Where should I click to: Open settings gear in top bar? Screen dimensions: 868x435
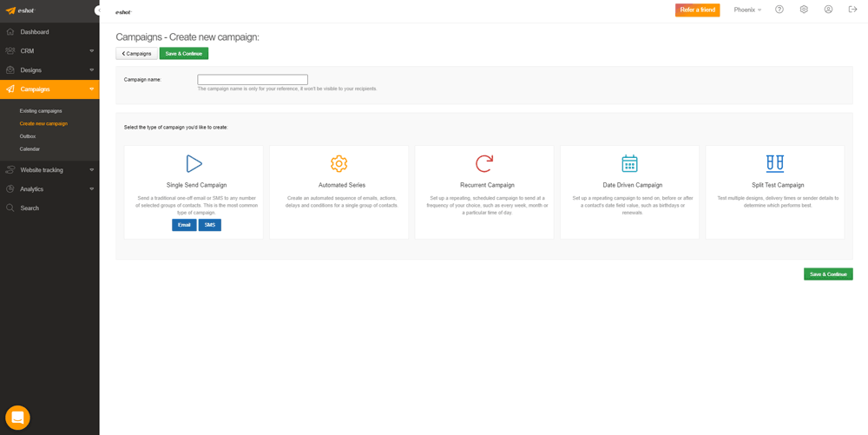804,10
